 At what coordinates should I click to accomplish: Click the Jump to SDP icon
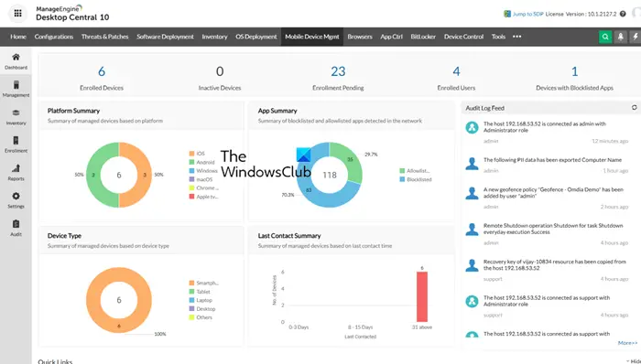[x=507, y=14]
